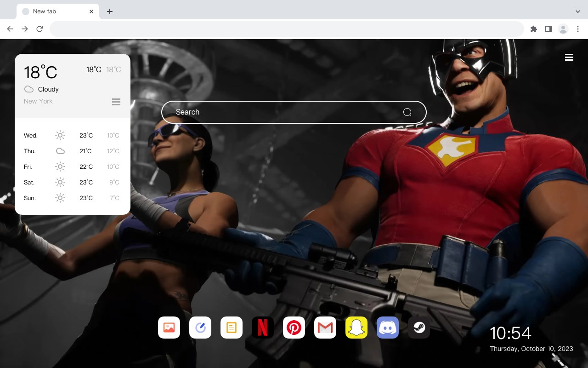Toggle the browser side panel icon
The image size is (588, 368).
click(548, 29)
